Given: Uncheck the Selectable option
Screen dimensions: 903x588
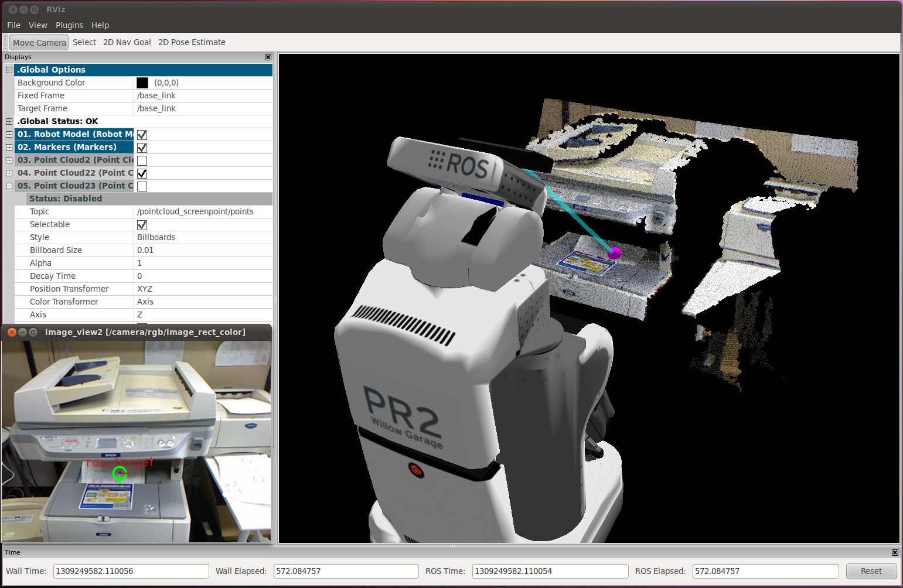Looking at the screenshot, I should pyautogui.click(x=142, y=225).
